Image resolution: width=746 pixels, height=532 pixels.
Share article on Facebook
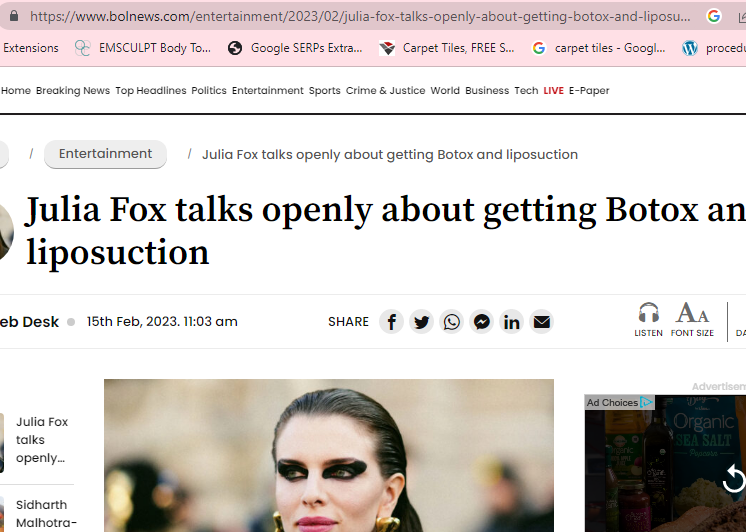tap(391, 322)
